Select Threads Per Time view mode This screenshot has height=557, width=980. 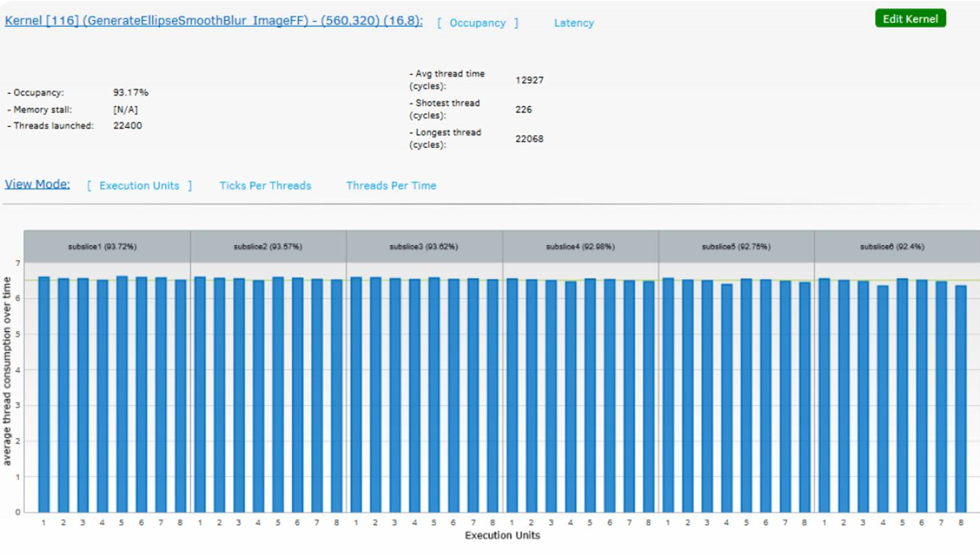[x=390, y=186]
